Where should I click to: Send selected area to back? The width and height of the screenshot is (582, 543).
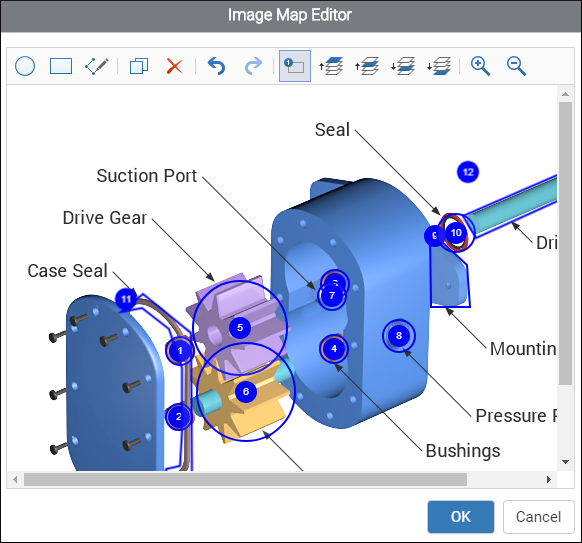[x=439, y=66]
